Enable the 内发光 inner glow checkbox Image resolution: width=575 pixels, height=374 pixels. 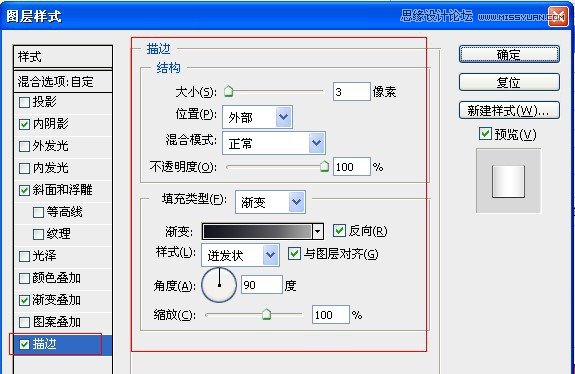[24, 168]
